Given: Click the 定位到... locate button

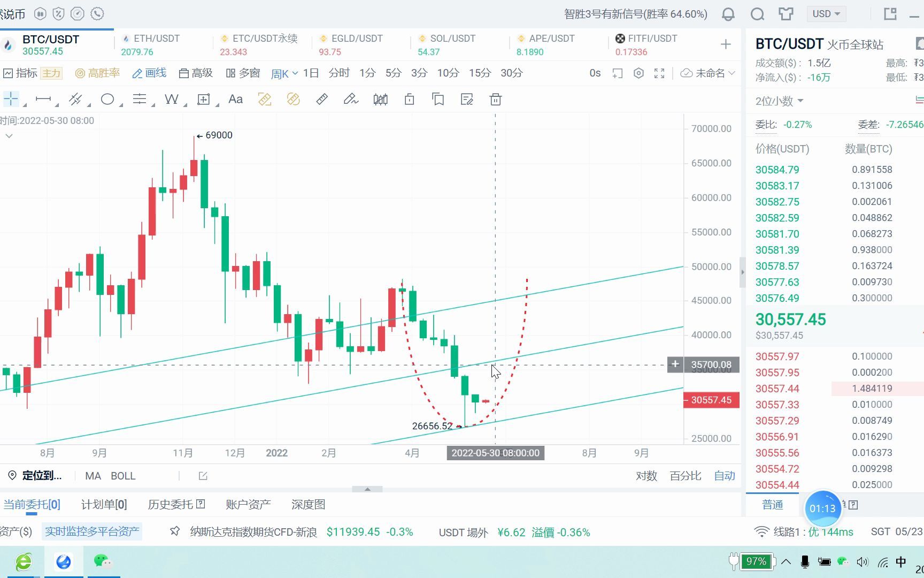Looking at the screenshot, I should (x=35, y=476).
